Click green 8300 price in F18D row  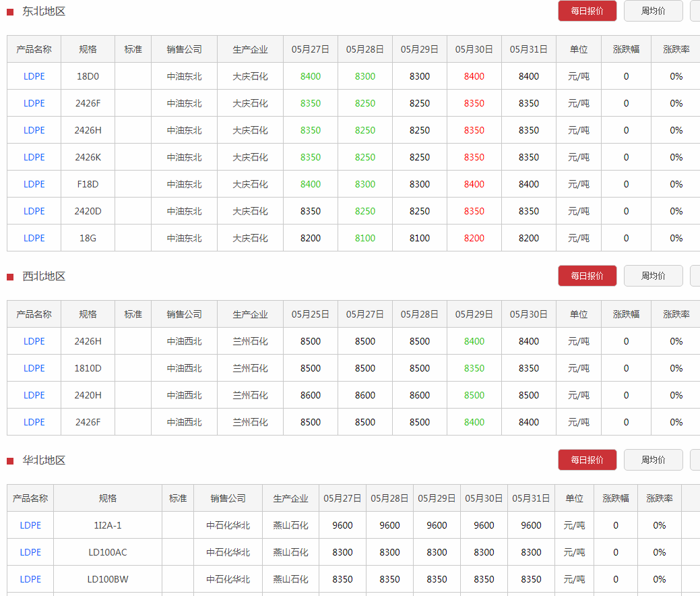tap(364, 184)
